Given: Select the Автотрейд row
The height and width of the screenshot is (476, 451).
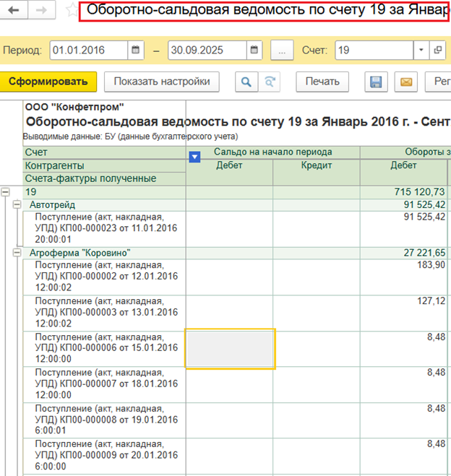Looking at the screenshot, I should click(x=104, y=205).
